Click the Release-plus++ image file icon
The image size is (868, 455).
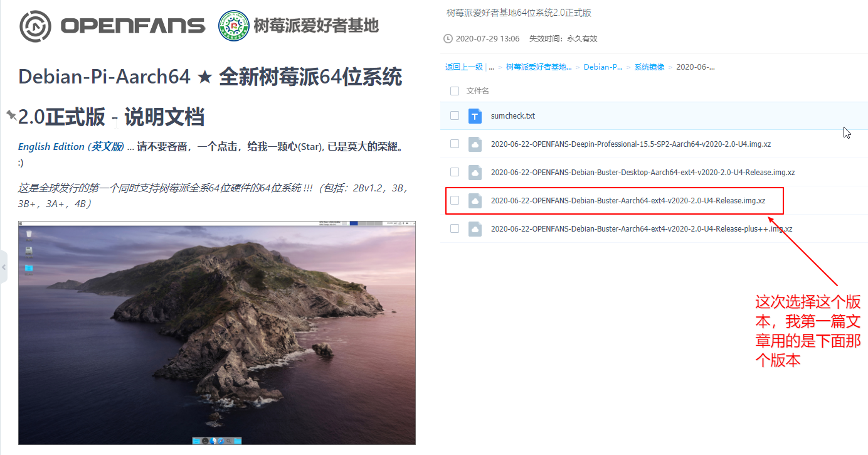coord(475,229)
